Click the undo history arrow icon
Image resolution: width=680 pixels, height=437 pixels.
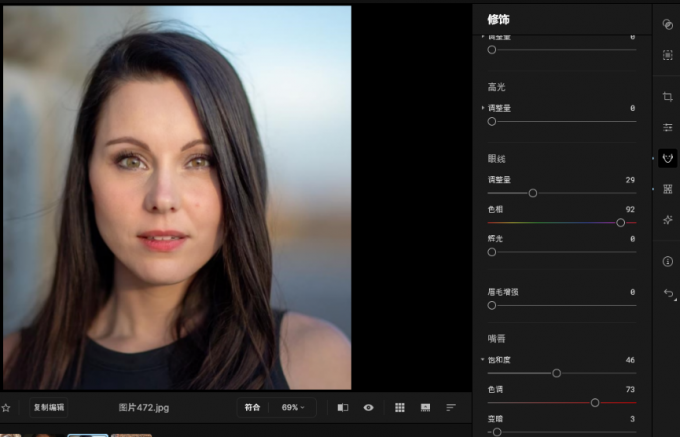coord(668,293)
